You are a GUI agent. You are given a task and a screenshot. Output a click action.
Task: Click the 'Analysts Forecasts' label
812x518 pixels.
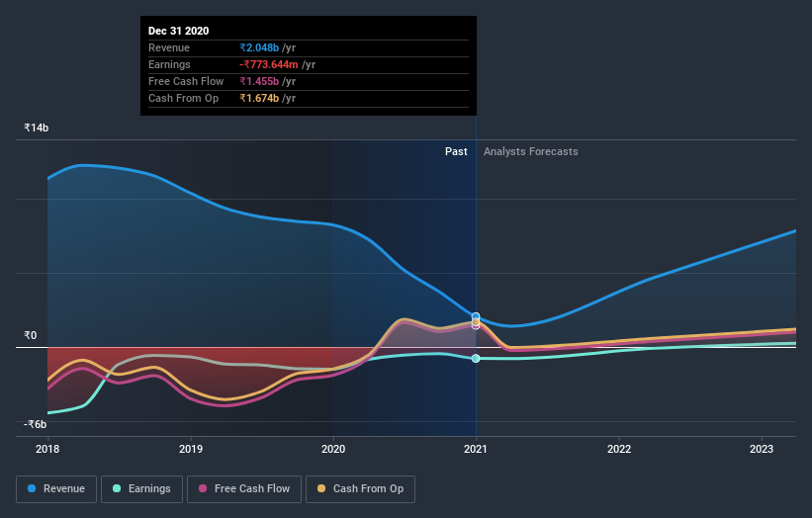[x=531, y=151]
